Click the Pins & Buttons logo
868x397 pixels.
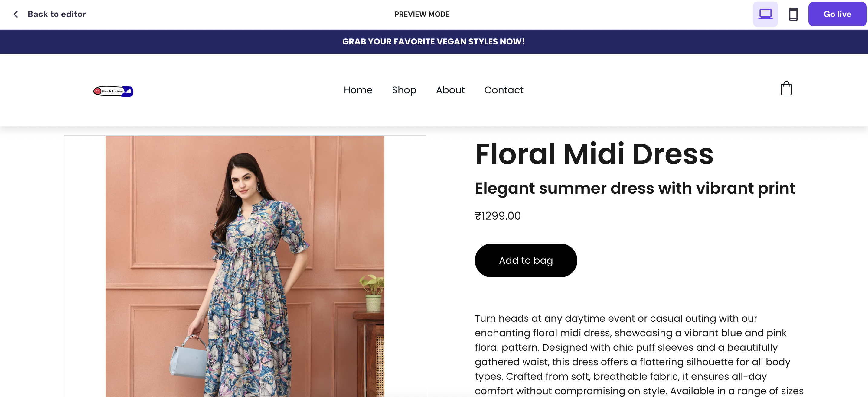pyautogui.click(x=113, y=91)
